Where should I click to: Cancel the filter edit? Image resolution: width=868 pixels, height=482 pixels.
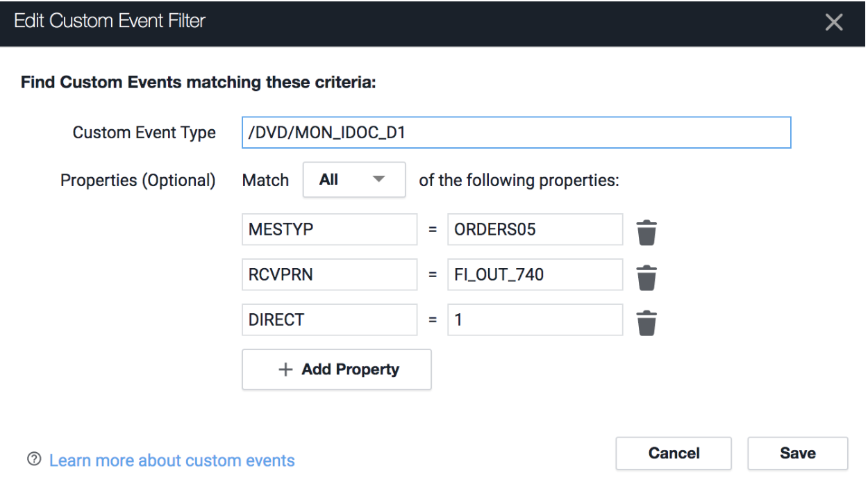click(674, 454)
